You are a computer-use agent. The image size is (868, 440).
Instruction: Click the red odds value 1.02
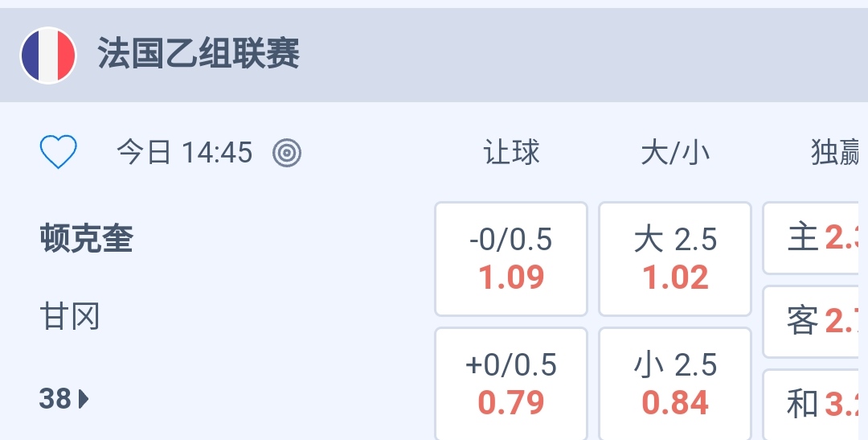tap(675, 278)
